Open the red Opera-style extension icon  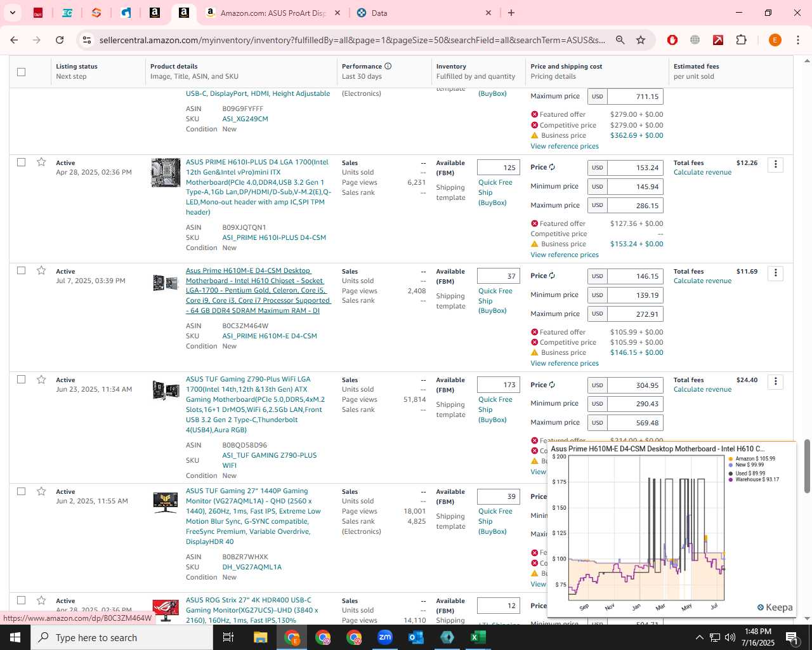pyautogui.click(x=672, y=40)
